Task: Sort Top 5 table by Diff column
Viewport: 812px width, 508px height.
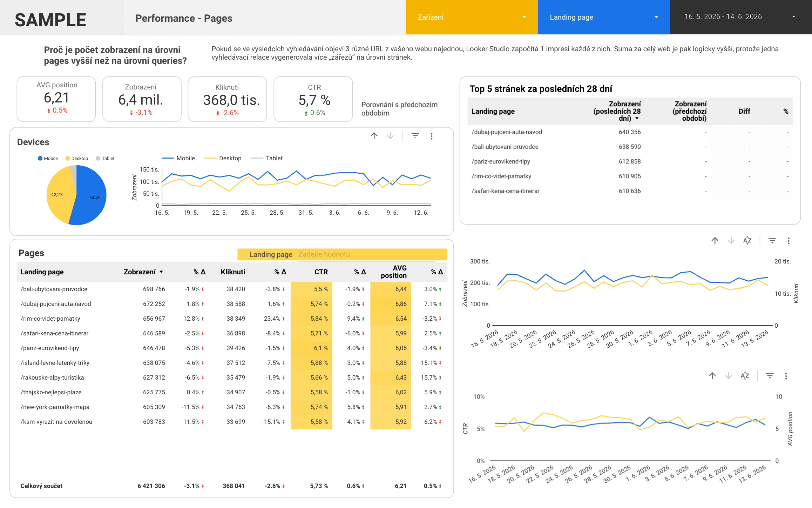Action: tap(744, 111)
